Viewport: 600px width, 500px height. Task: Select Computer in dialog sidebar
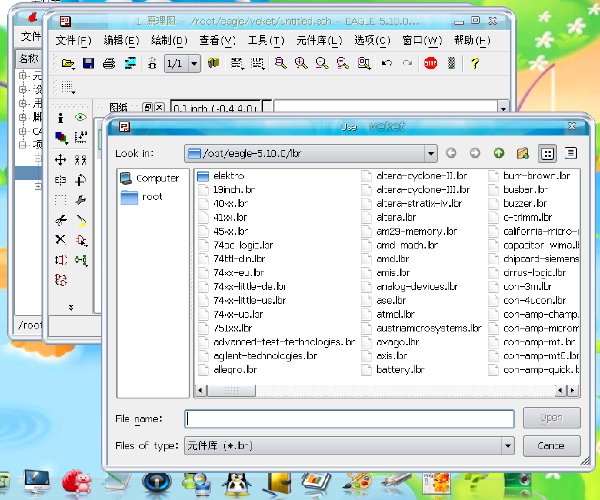click(150, 178)
